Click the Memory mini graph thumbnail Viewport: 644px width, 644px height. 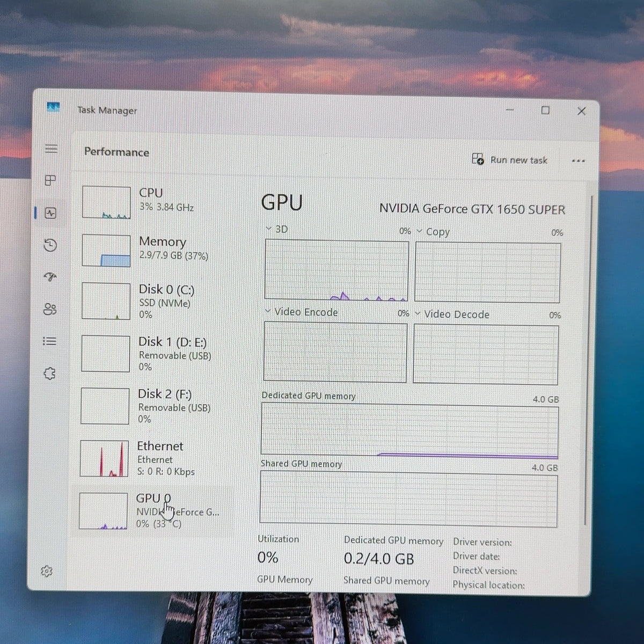(106, 251)
